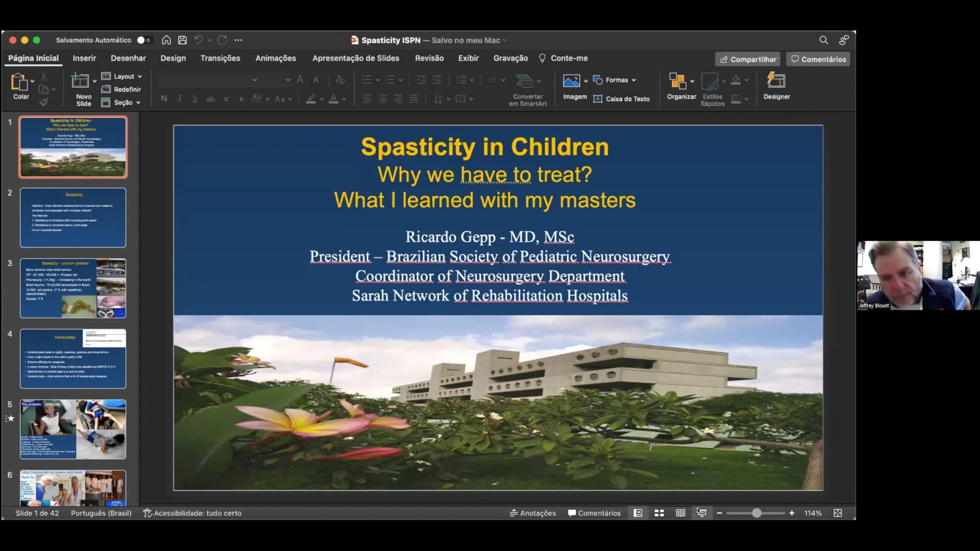Open the Home icon in title bar
The width and height of the screenshot is (980, 551).
pyautogui.click(x=166, y=40)
